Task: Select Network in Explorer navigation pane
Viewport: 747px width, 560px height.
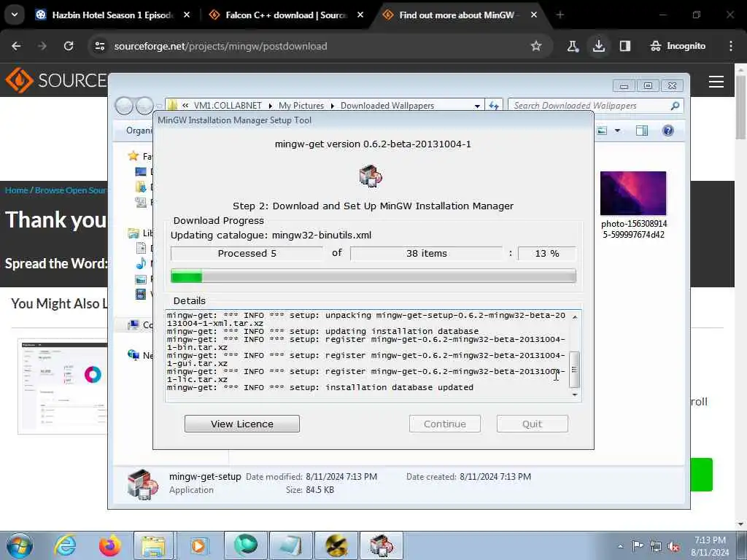Action: [x=140, y=355]
